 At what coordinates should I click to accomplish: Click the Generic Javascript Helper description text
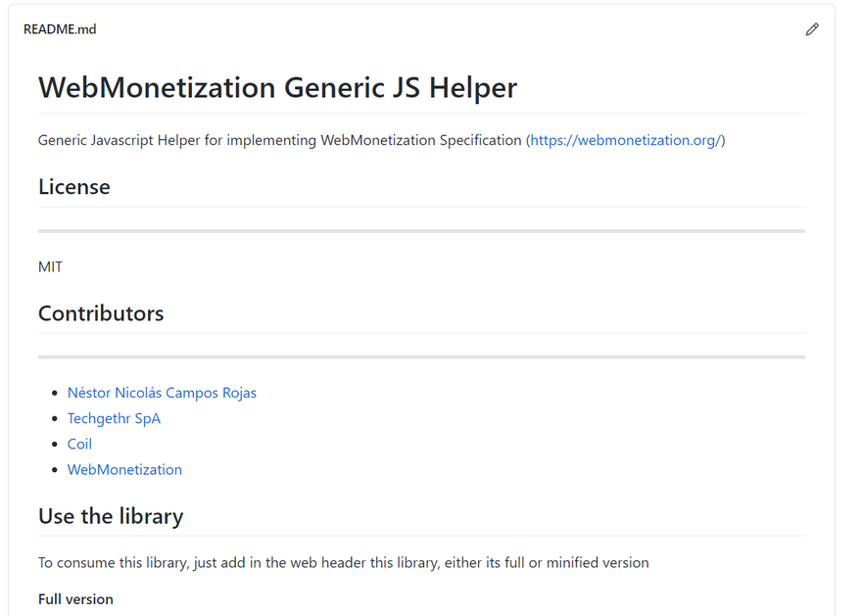click(x=279, y=140)
